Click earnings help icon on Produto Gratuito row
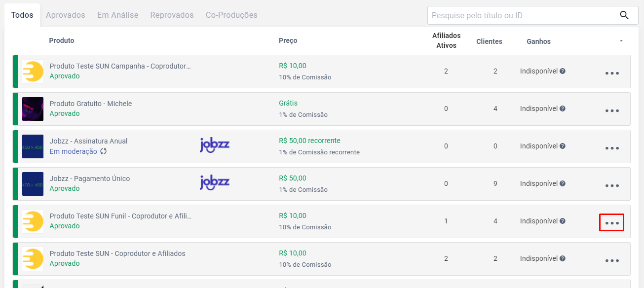Image resolution: width=644 pixels, height=288 pixels. [x=563, y=108]
